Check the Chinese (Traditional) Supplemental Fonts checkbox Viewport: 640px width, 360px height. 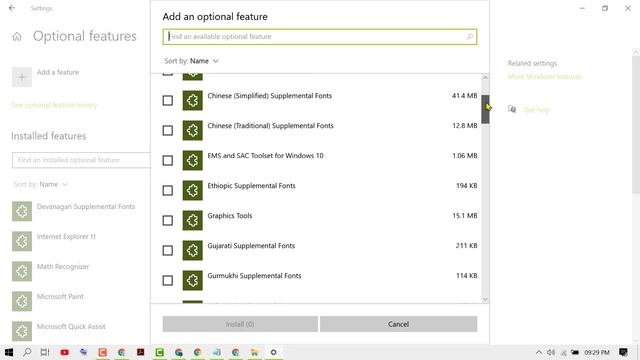click(168, 131)
